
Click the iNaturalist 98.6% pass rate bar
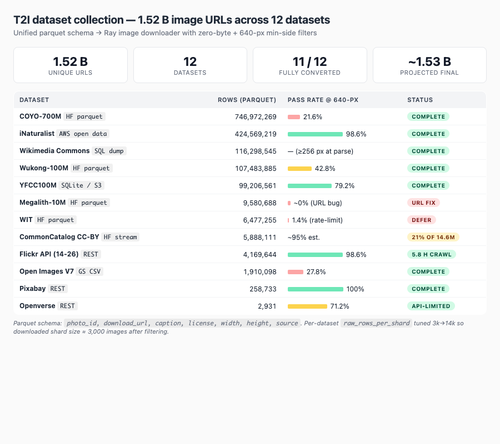(x=315, y=134)
